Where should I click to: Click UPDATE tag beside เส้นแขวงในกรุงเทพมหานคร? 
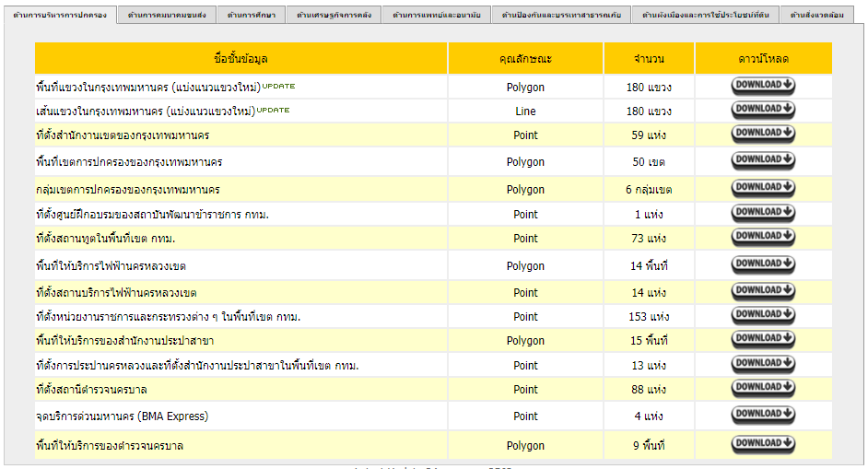click(274, 110)
